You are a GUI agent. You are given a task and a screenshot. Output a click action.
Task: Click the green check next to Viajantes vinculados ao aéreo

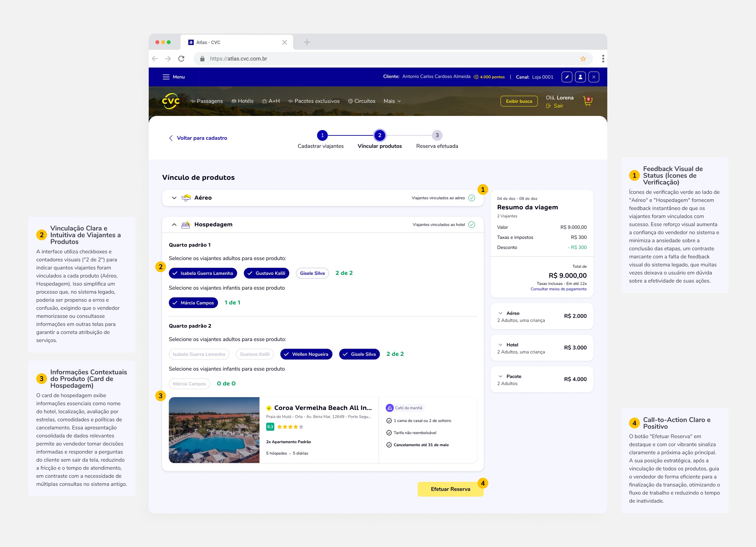click(x=472, y=198)
